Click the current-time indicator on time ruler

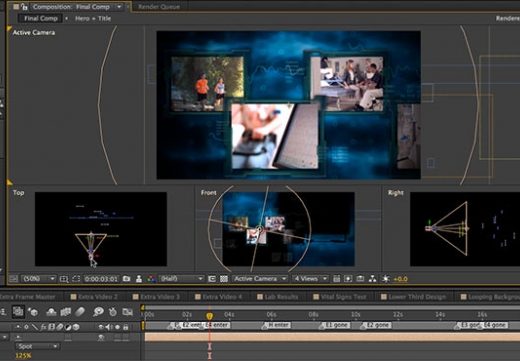coord(209,315)
